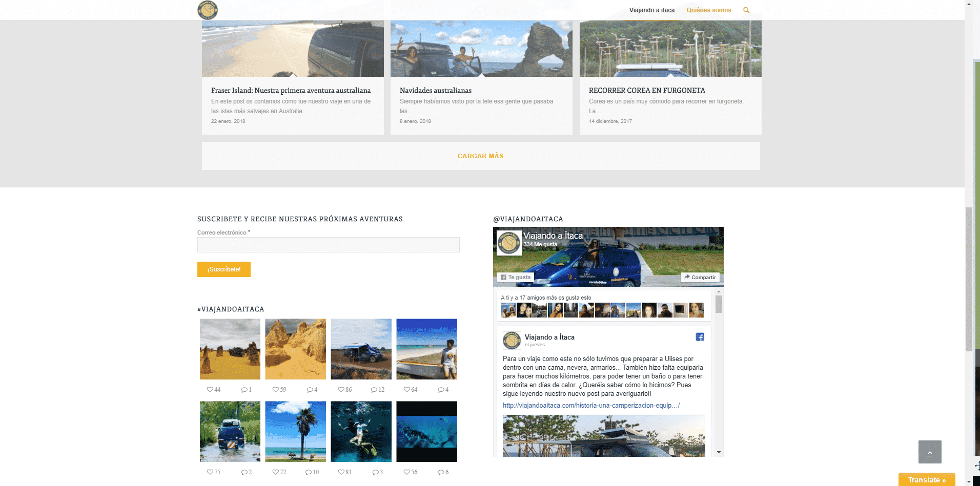
Task: Like the page with Te gusta
Action: click(x=516, y=277)
